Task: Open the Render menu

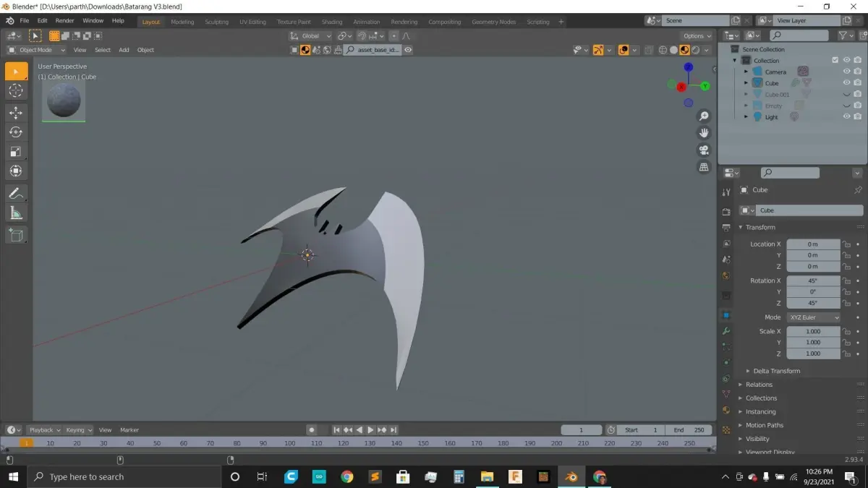Action: pos(64,21)
